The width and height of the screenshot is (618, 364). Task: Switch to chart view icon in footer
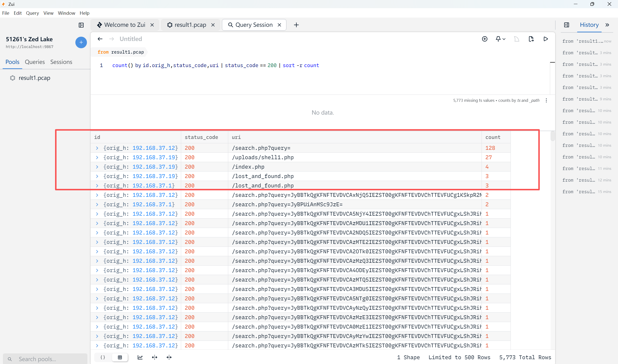pos(140,357)
